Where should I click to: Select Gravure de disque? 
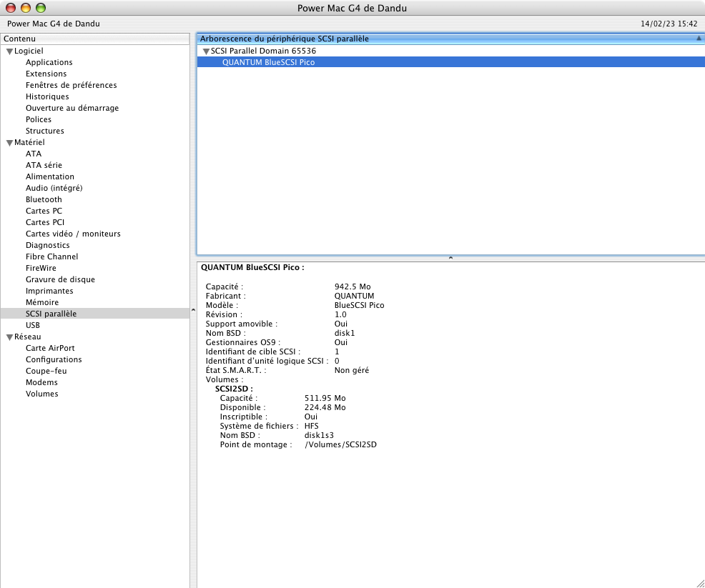(x=60, y=280)
